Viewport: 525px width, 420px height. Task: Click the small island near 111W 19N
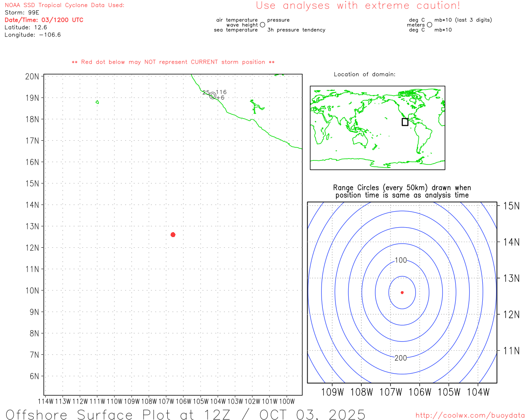[97, 102]
